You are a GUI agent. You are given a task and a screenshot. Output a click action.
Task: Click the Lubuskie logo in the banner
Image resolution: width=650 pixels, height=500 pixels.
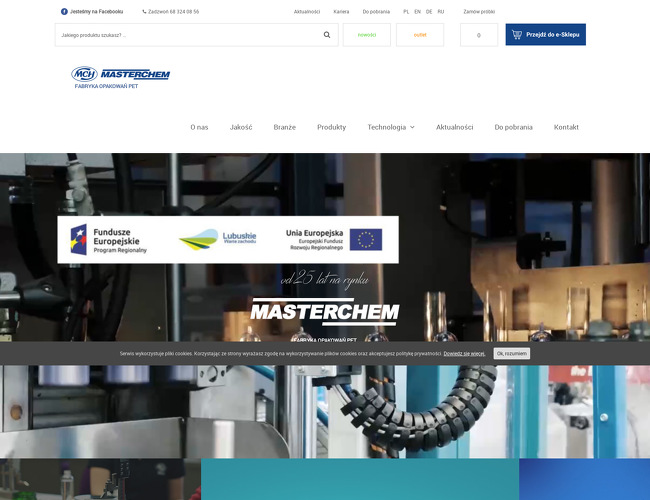218,239
